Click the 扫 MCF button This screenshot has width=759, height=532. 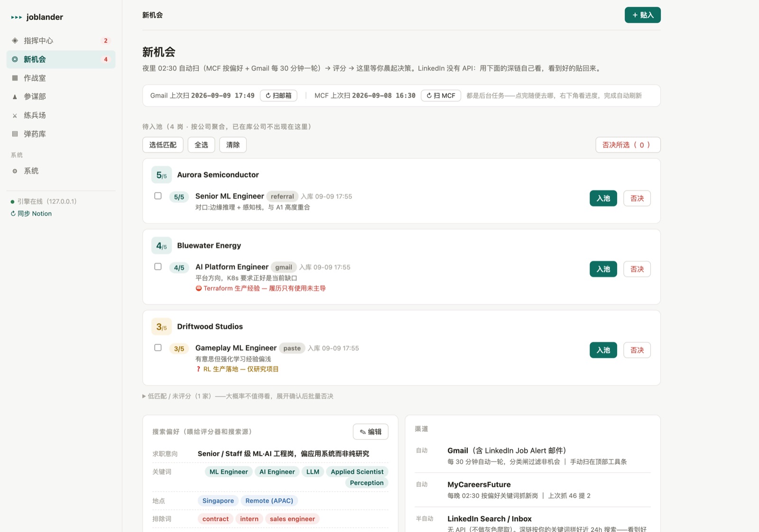[441, 95]
